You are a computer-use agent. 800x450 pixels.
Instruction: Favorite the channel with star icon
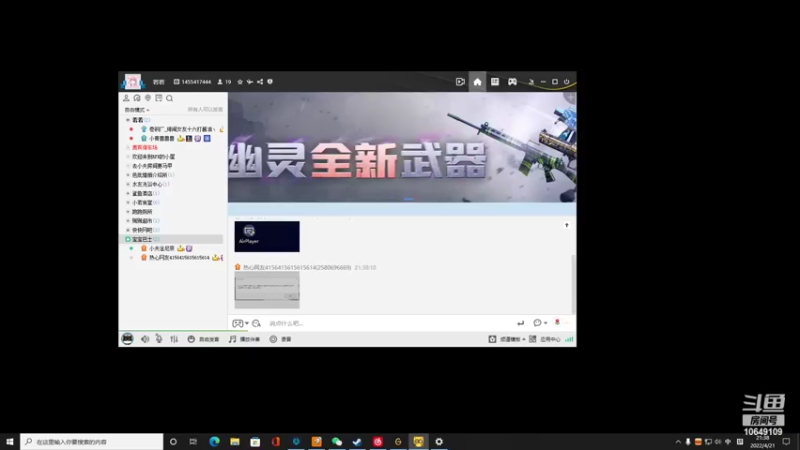coord(240,82)
